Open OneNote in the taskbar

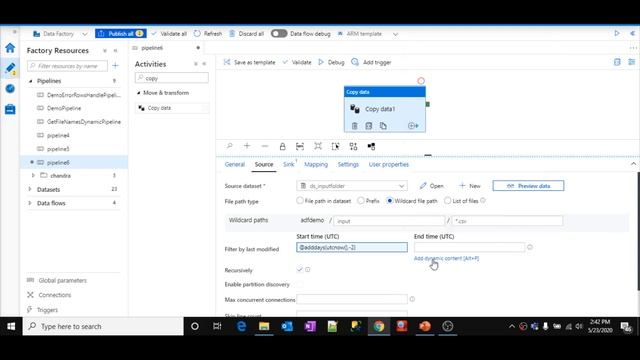310,326
